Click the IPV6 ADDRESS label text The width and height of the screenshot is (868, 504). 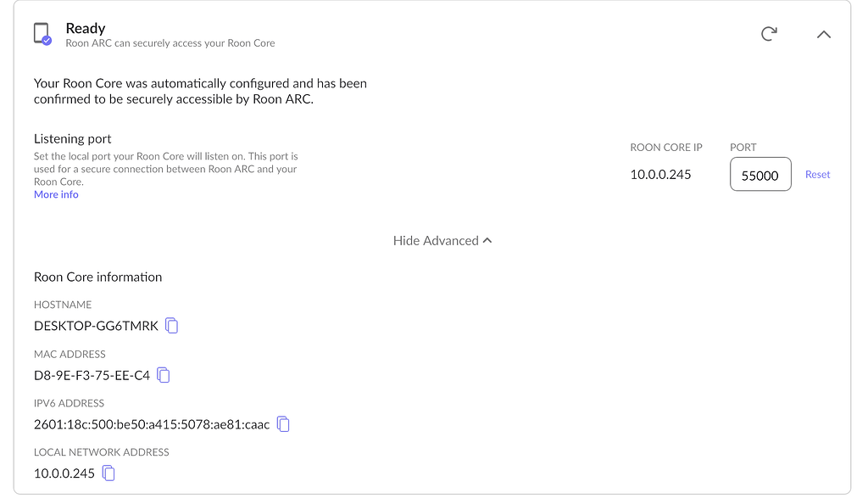[x=70, y=403]
